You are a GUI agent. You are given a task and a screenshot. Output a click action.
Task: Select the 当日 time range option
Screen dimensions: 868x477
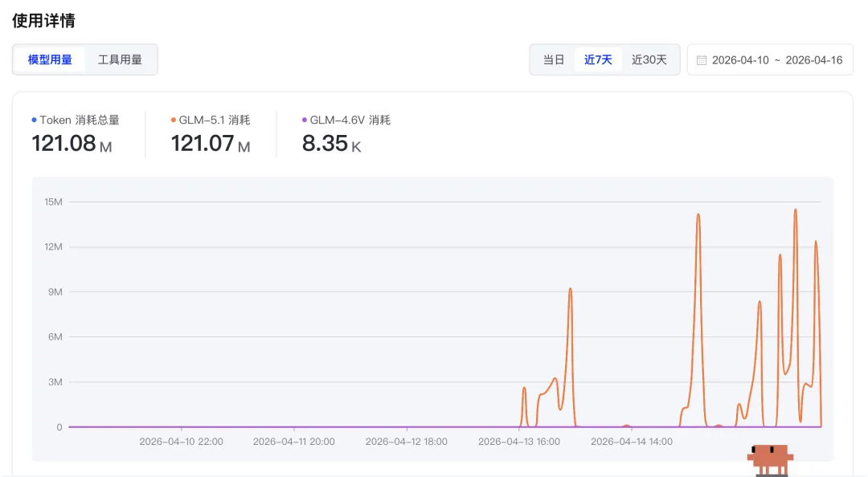click(x=554, y=60)
